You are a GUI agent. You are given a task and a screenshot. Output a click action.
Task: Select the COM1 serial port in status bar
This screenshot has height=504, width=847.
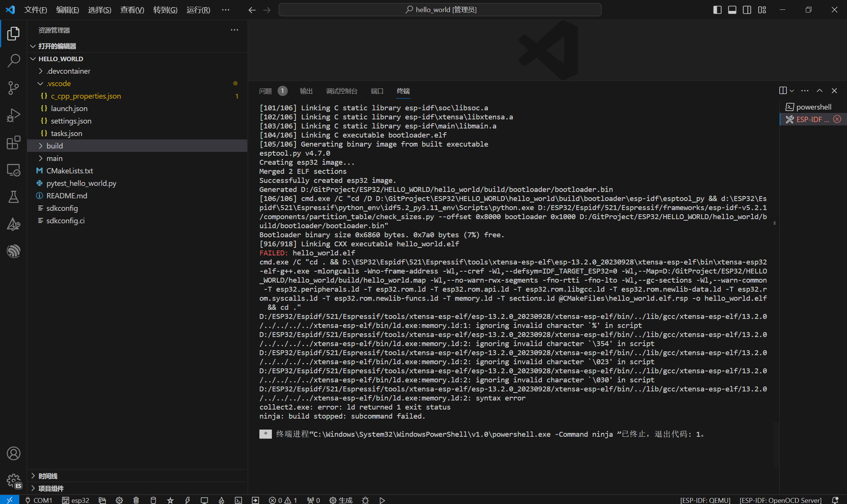[39, 500]
